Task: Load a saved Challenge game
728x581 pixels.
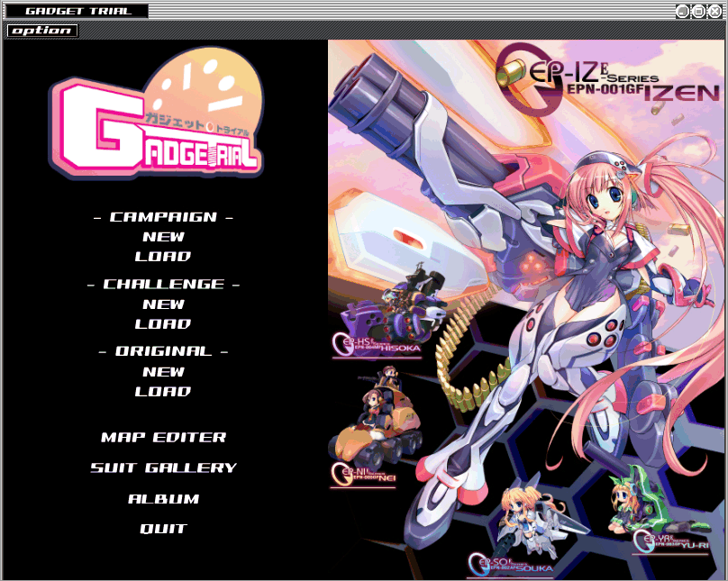Action: [163, 324]
